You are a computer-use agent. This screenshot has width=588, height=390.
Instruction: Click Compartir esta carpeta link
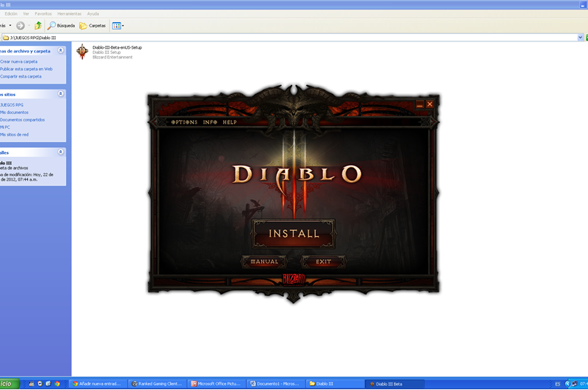pos(21,76)
